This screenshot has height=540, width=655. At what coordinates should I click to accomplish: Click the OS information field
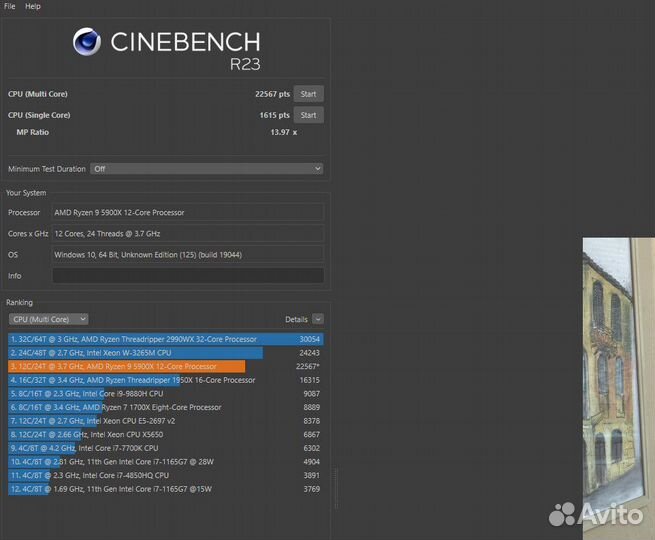[187, 254]
